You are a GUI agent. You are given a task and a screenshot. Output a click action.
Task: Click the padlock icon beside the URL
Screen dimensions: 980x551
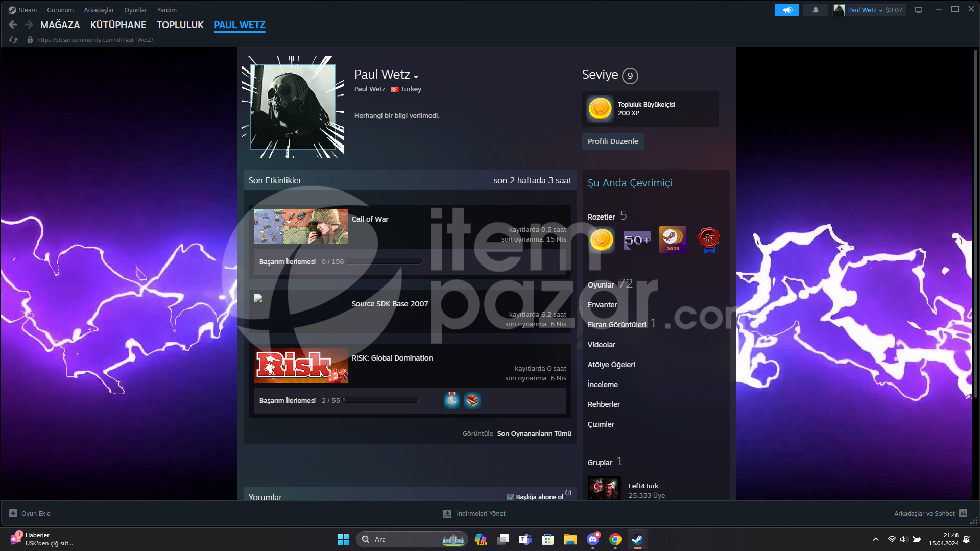point(30,40)
